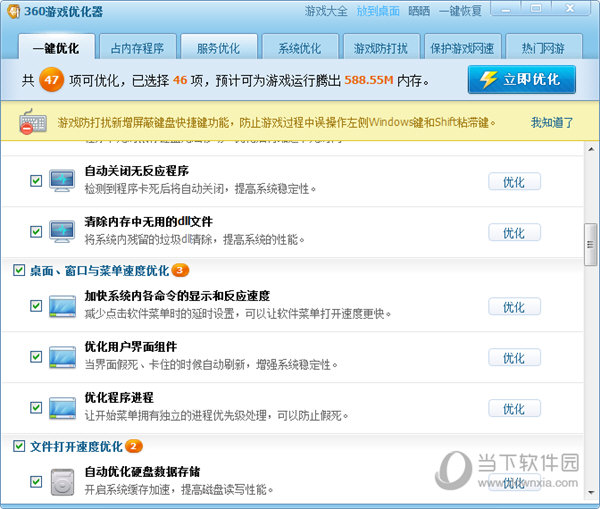
Task: Click 优化 button for 自动优化硬盘数据存储
Action: pyautogui.click(x=514, y=482)
